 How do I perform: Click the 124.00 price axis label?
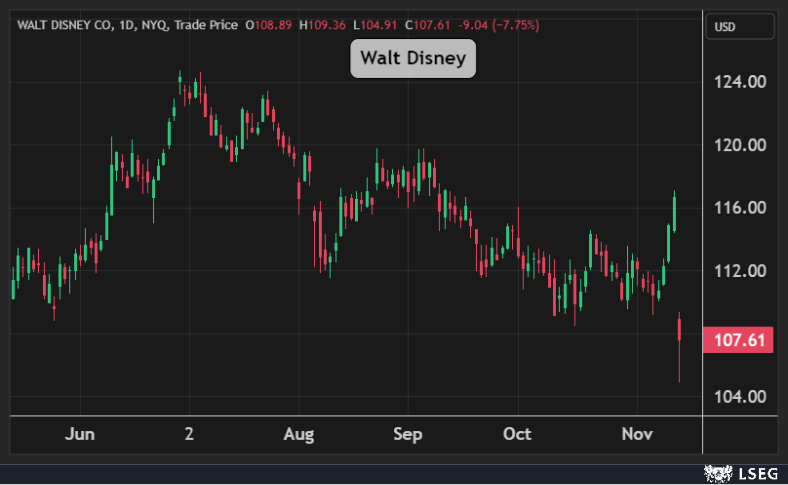740,82
